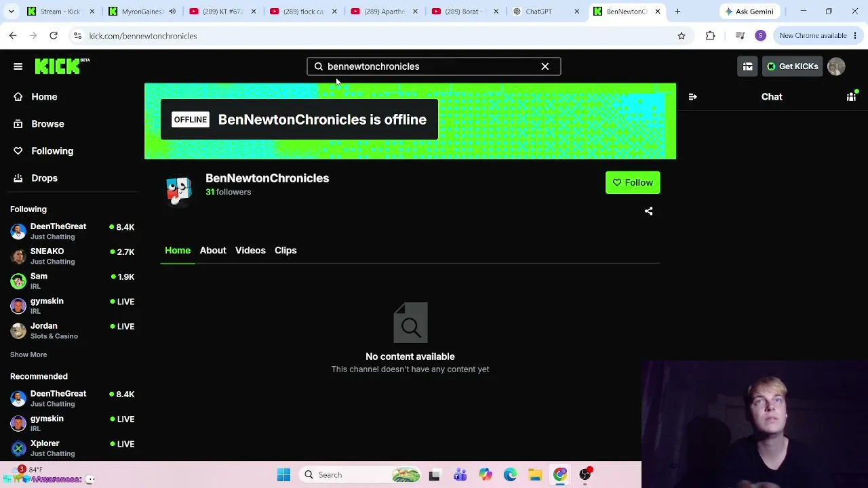Click the BenNewtonChronicles channel avatar
The image size is (868, 488).
point(179,191)
